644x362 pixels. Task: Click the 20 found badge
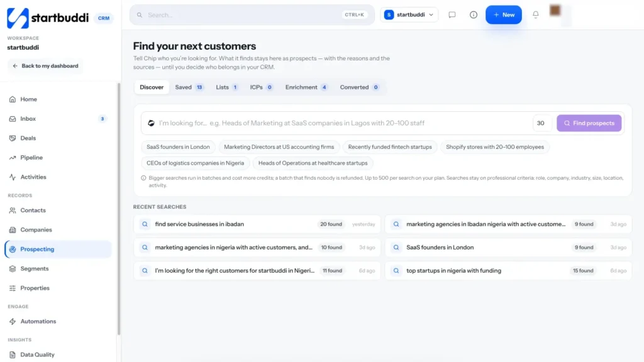331,224
